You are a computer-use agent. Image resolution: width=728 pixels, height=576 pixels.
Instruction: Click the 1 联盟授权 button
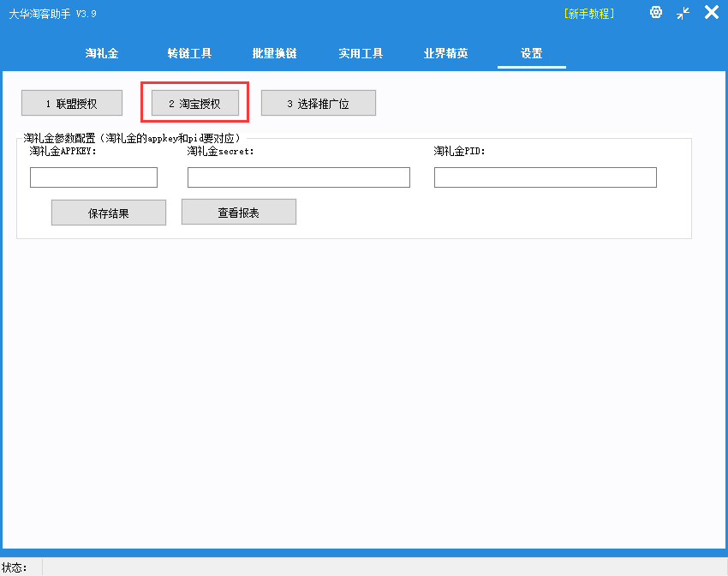click(72, 103)
